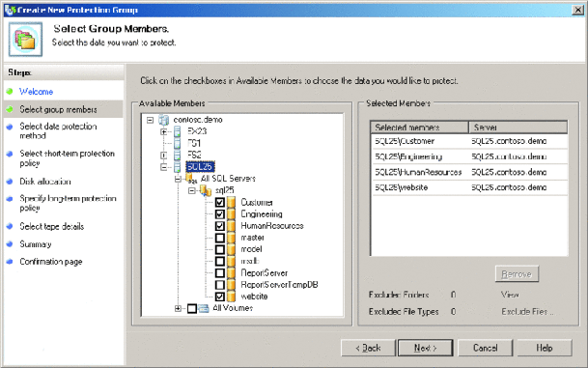Click the Back button

pos(368,348)
